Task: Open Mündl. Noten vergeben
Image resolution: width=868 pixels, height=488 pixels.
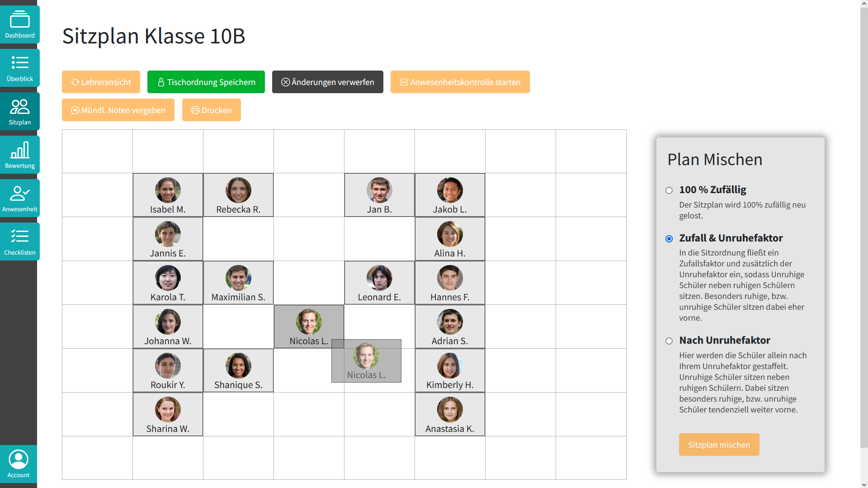Action: click(118, 110)
